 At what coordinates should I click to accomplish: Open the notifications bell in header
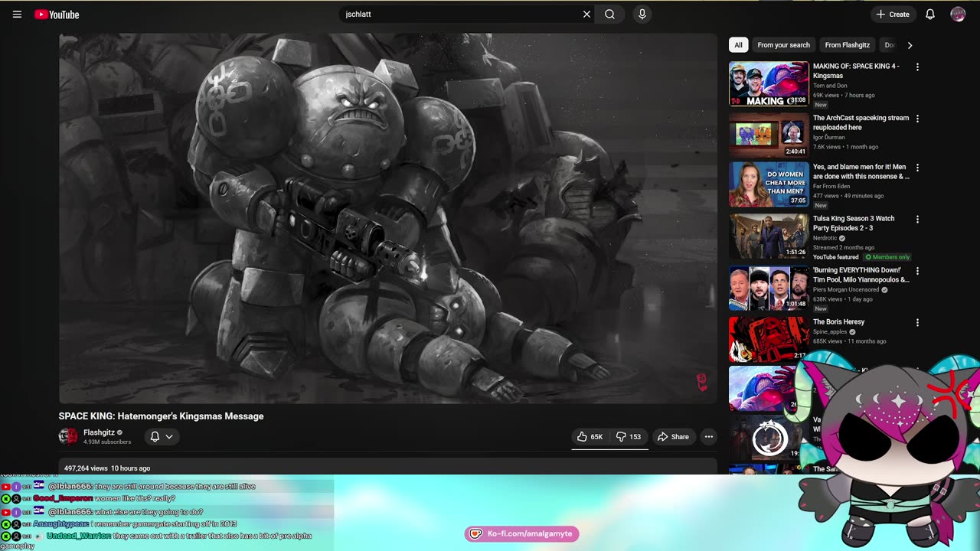tap(930, 14)
